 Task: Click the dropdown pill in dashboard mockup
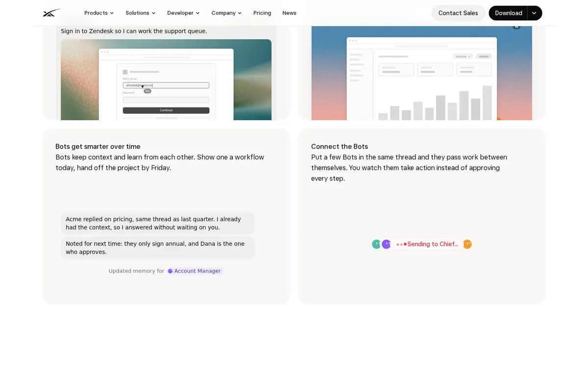coord(463,56)
